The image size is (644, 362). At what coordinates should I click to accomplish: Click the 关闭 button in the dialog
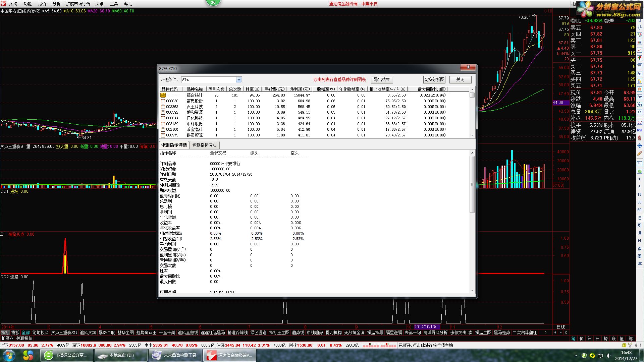point(460,79)
